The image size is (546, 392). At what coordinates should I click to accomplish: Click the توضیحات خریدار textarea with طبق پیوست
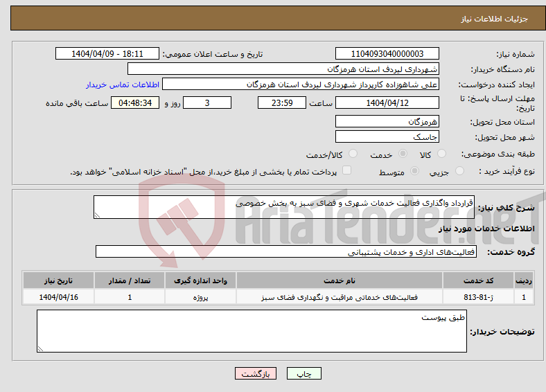252,331
